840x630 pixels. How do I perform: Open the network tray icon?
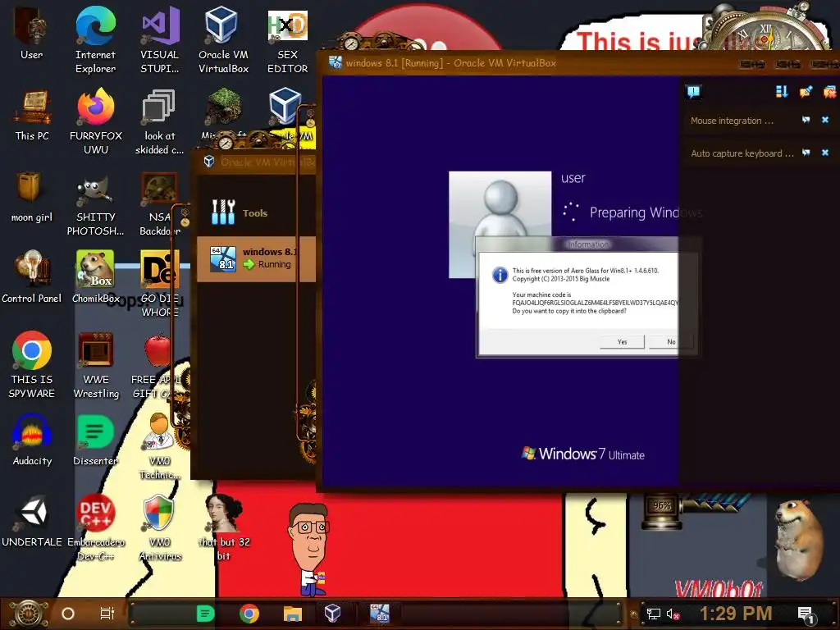coord(654,614)
